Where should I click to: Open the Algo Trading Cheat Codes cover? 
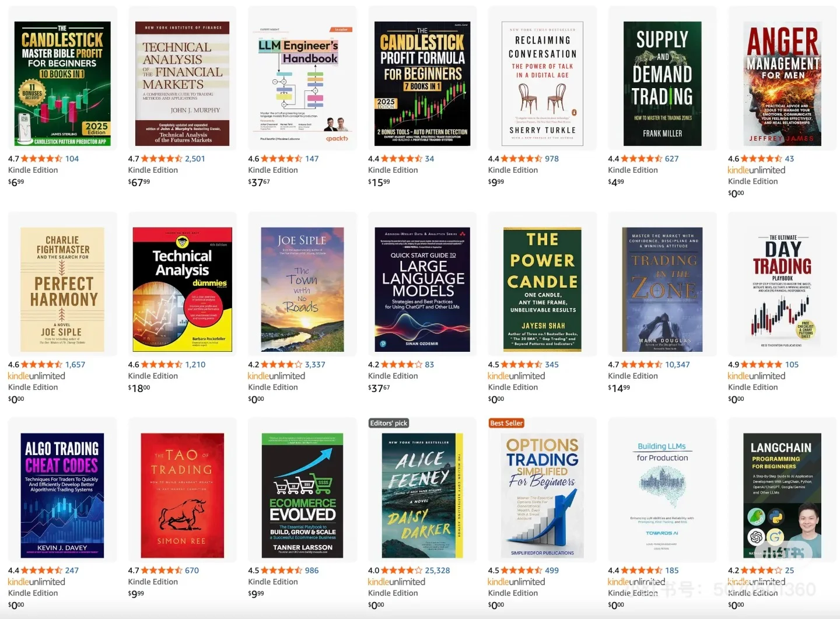pyautogui.click(x=62, y=495)
